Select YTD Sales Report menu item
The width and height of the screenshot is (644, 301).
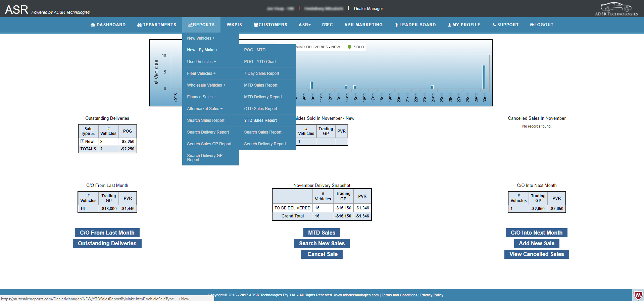tap(260, 120)
